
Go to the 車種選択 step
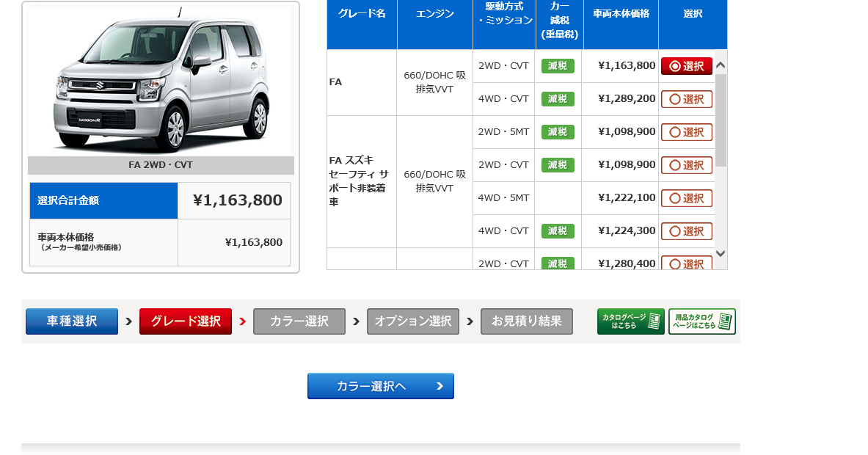pyautogui.click(x=72, y=321)
